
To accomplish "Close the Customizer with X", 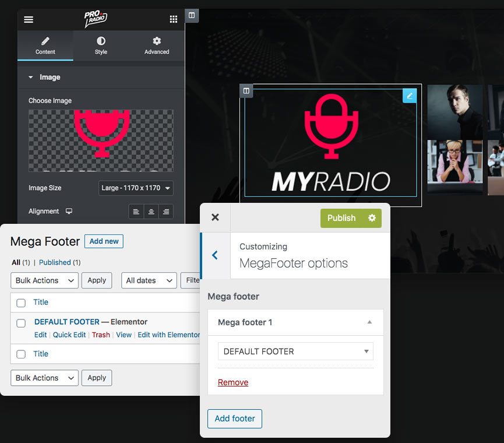I will 215,217.
